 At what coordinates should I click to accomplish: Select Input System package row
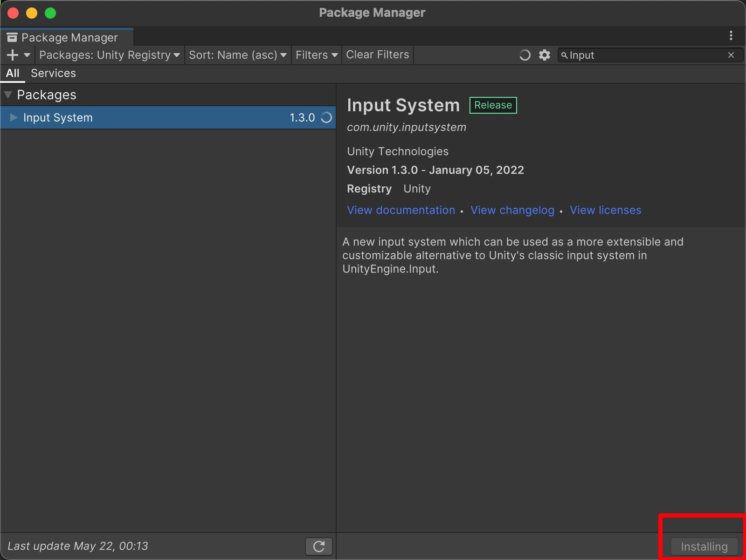point(168,117)
